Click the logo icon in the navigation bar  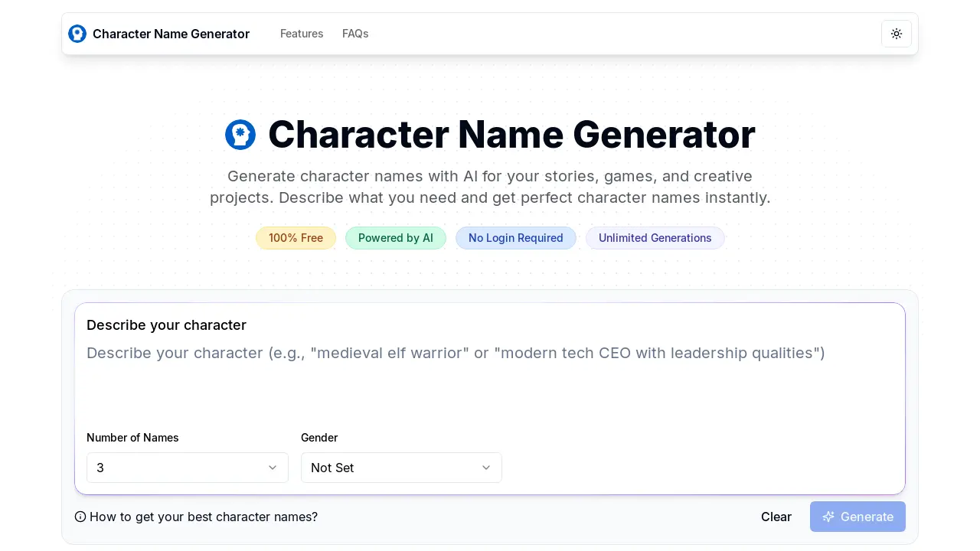point(77,34)
